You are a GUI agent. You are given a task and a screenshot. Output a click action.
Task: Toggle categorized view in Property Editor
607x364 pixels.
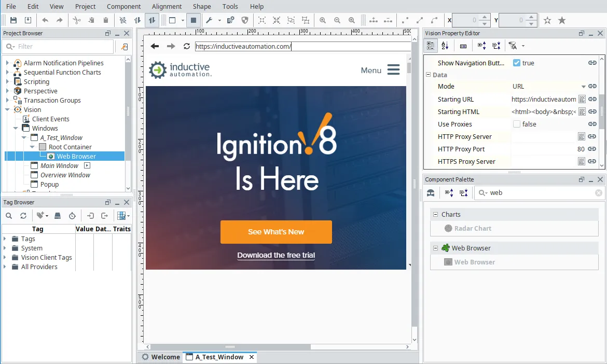point(431,46)
